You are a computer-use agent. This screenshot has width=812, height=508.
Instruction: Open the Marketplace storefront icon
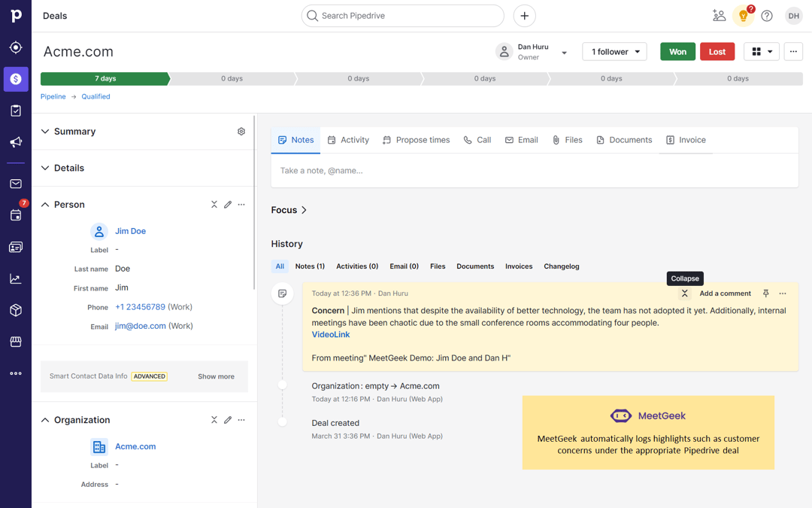[x=16, y=342]
